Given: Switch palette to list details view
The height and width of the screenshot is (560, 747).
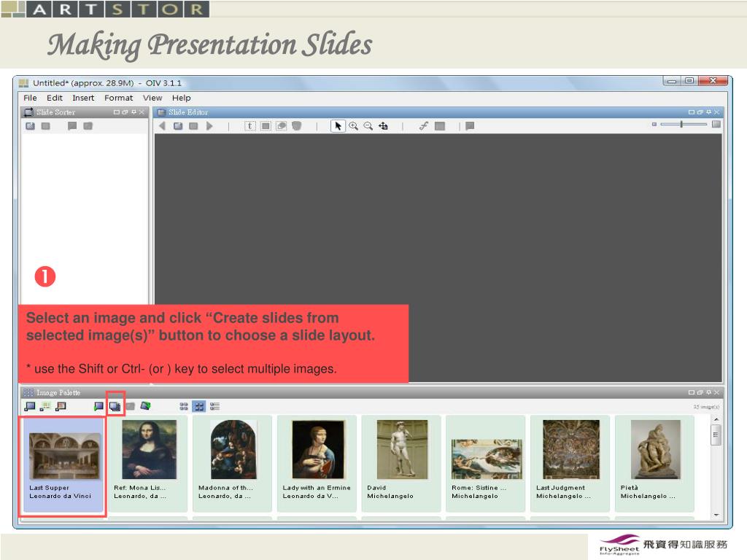Looking at the screenshot, I should pos(215,406).
